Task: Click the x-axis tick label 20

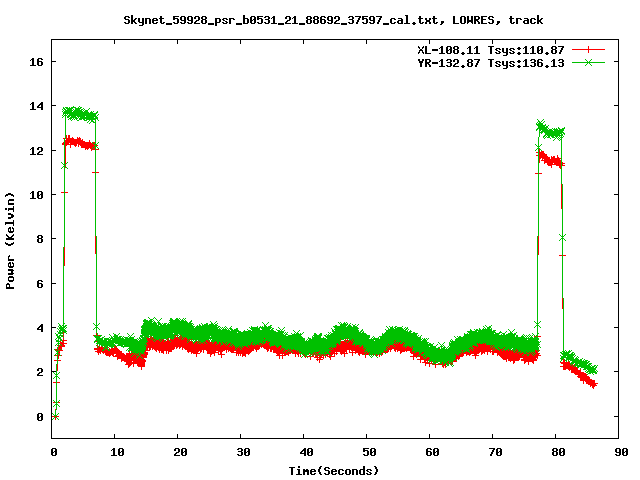Action: click(180, 452)
